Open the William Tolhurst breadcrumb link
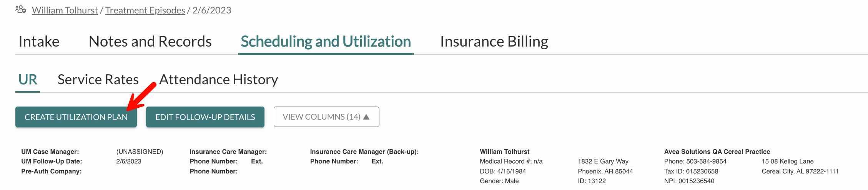Screen dimensions: 868x190 pyautogui.click(x=65, y=10)
